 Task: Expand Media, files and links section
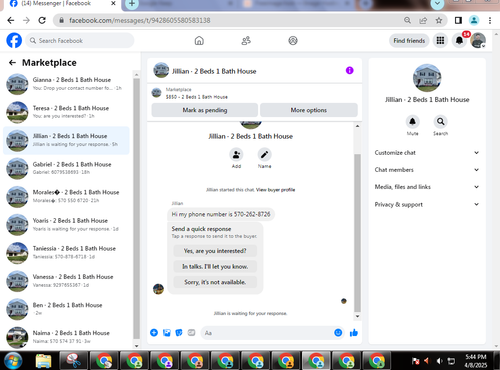427,187
